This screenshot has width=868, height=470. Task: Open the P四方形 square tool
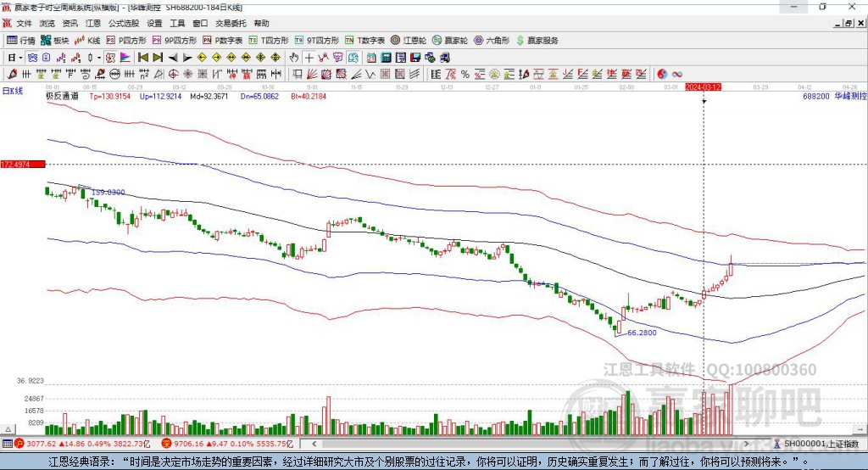pyautogui.click(x=126, y=41)
